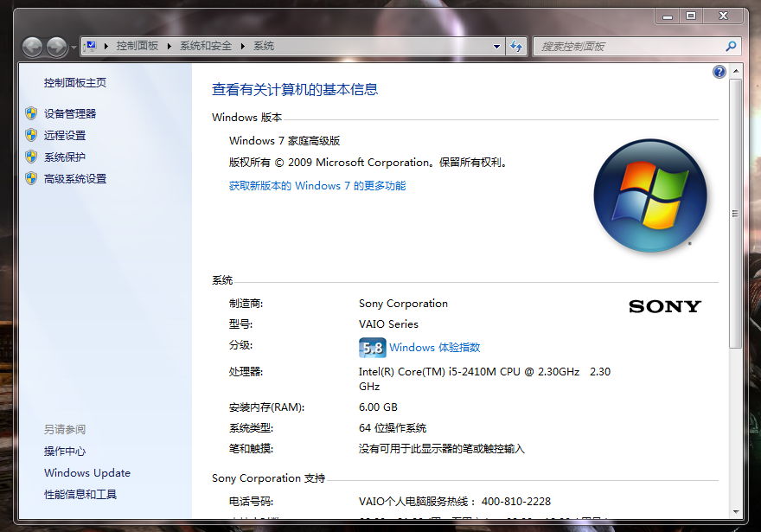
Task: Open 操作中心 in the sidebar
Action: tap(65, 452)
